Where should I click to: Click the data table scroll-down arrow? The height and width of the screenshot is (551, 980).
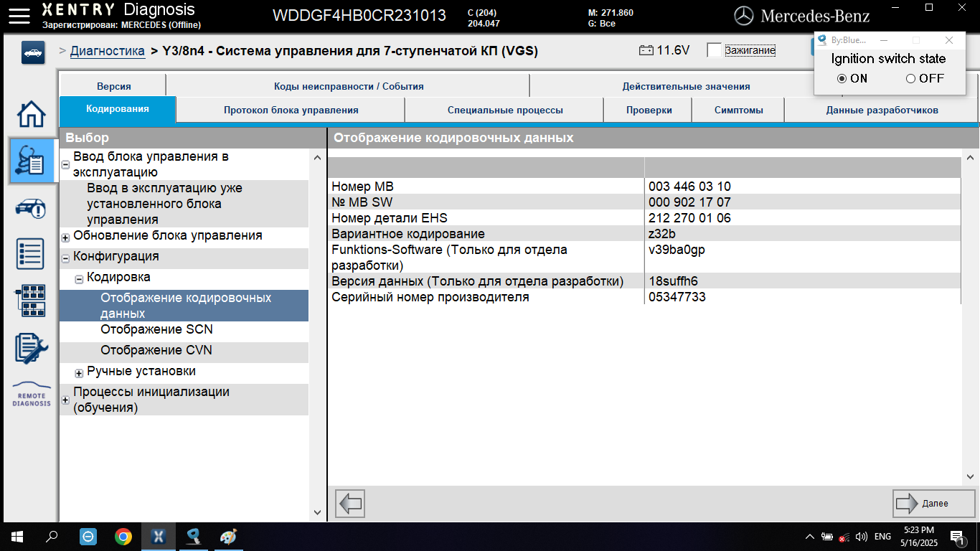(970, 476)
